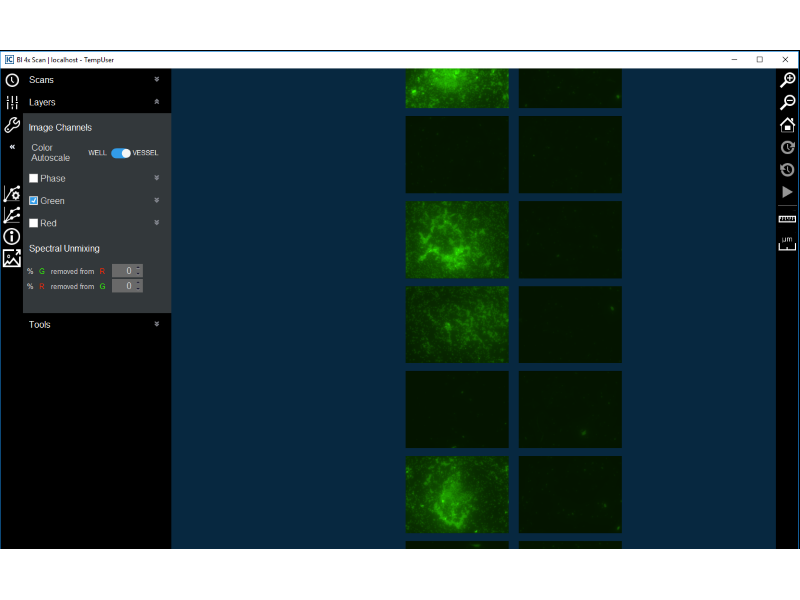Collapse the Layers section chevron
The image size is (800, 600).
click(157, 102)
